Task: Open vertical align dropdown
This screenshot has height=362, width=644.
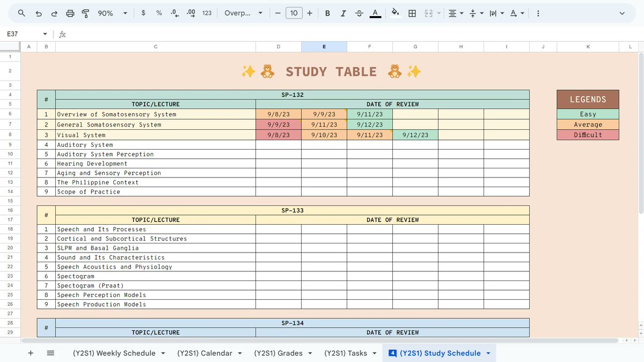Action: tap(476, 13)
